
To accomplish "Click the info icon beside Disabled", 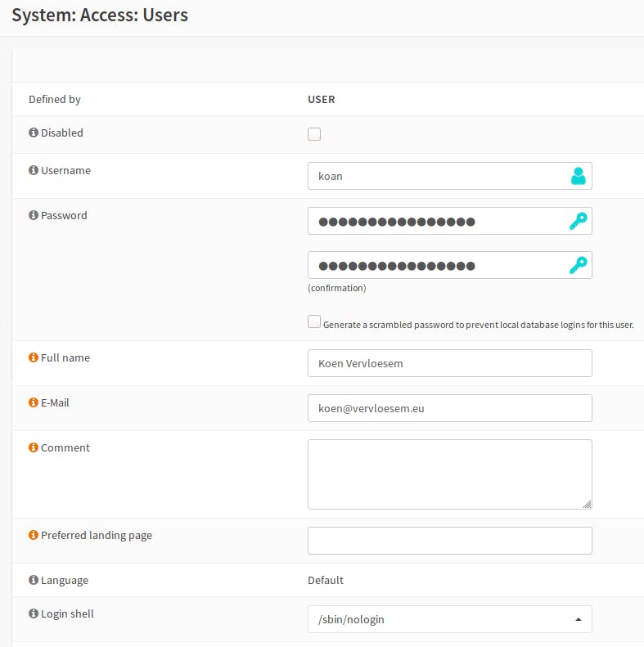I will [x=34, y=133].
